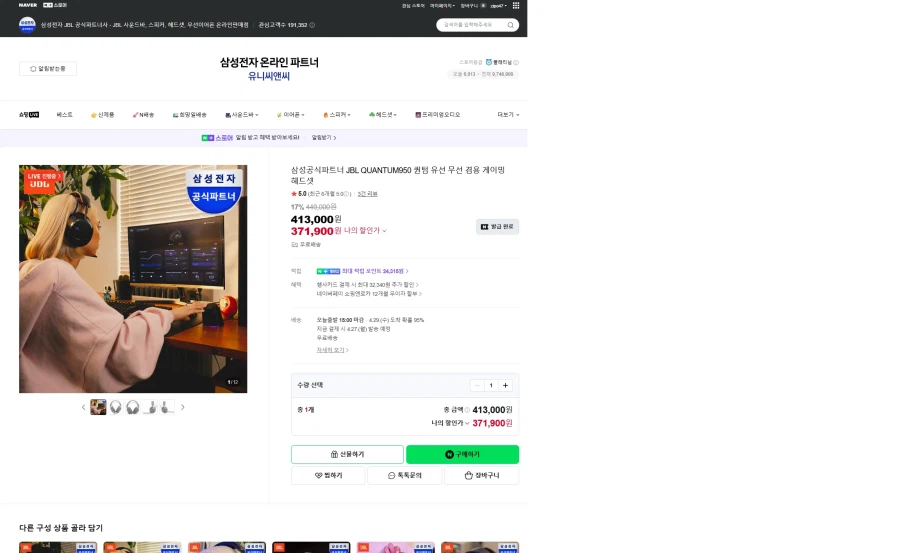
Task: Click the 알림받기 link in banner
Action: [324, 138]
